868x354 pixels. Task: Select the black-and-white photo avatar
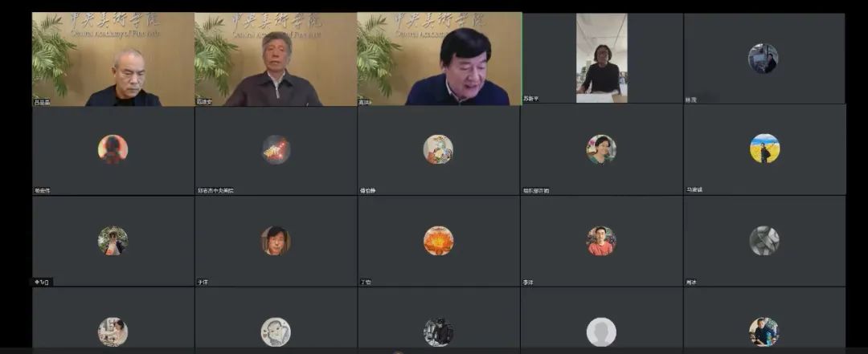tap(439, 332)
